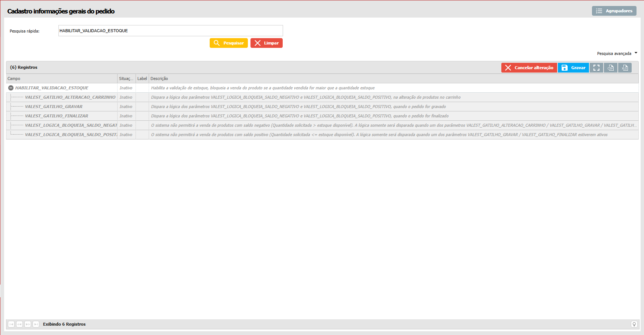This screenshot has height=335, width=644.
Task: Save changes with Gravar button
Action: click(573, 68)
